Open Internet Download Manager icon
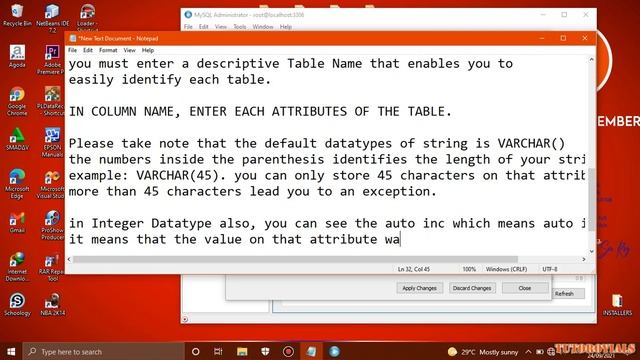640x360 pixels. point(17,267)
